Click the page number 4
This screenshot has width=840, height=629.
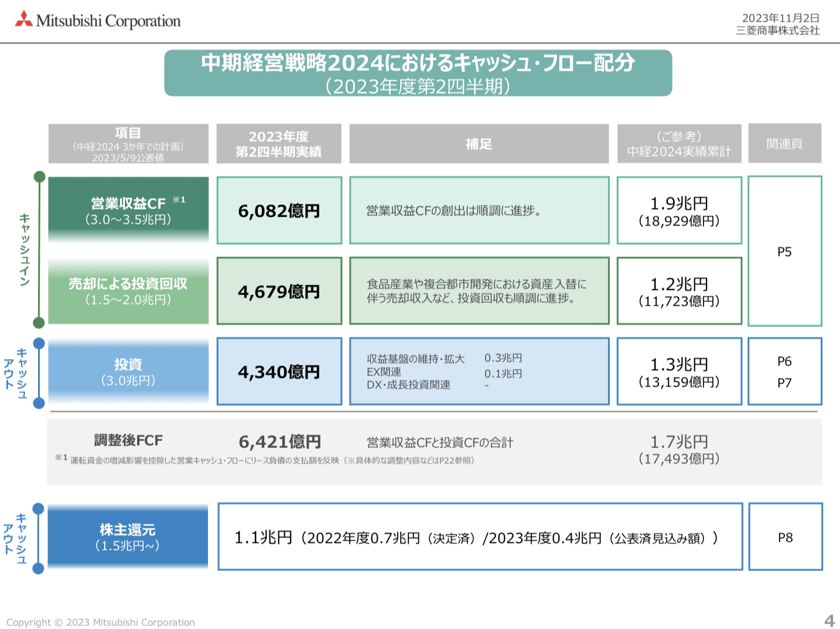click(829, 620)
